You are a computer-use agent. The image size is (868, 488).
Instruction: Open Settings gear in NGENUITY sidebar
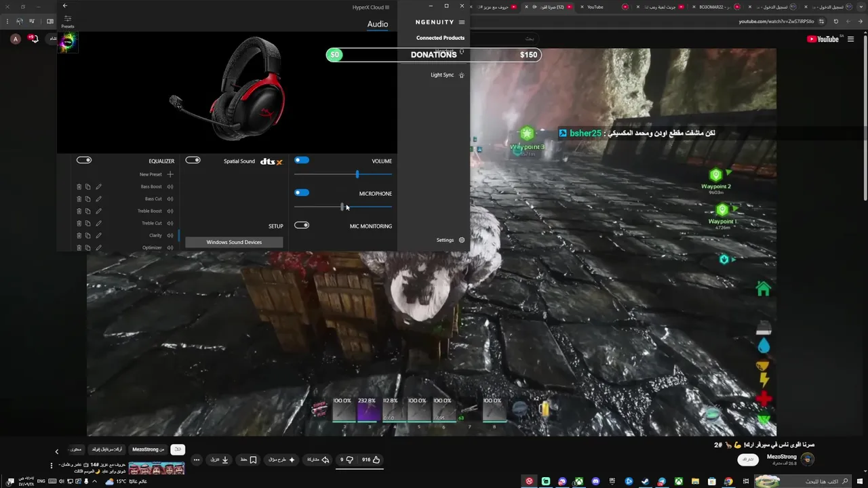pyautogui.click(x=462, y=240)
